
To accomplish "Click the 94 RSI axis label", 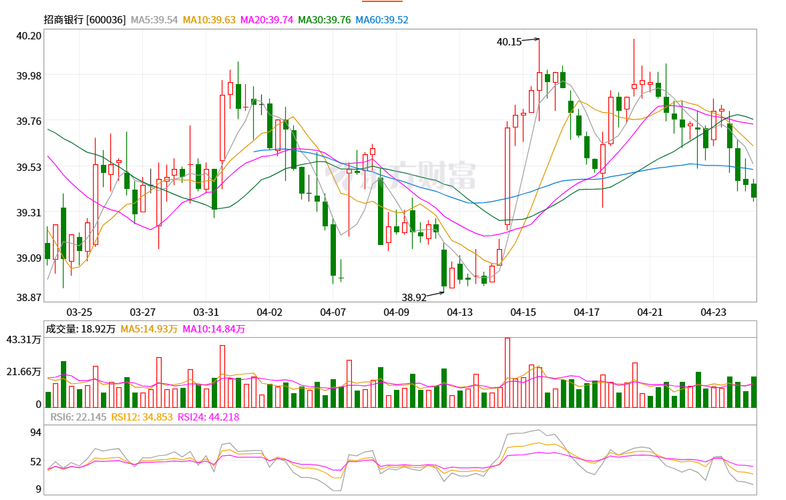I will (36, 432).
